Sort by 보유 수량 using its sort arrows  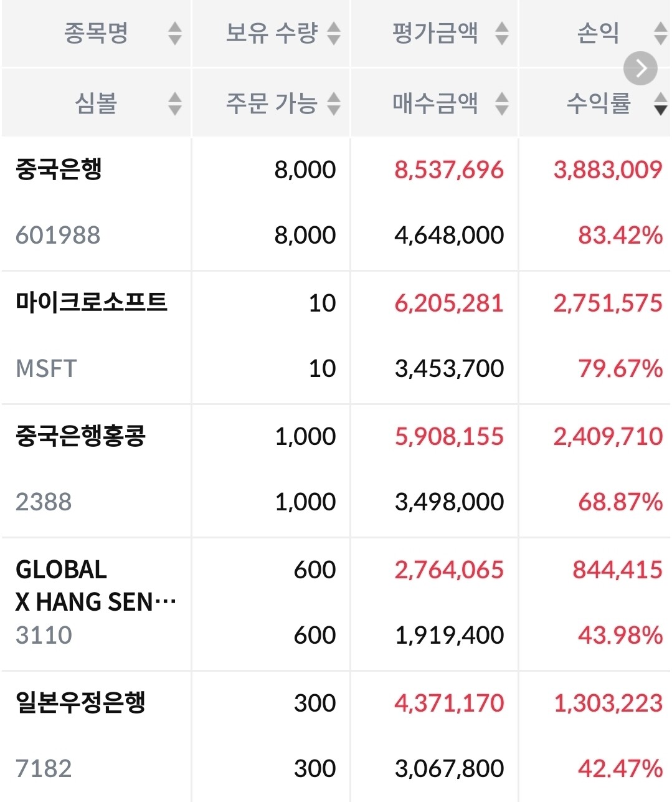(x=334, y=34)
